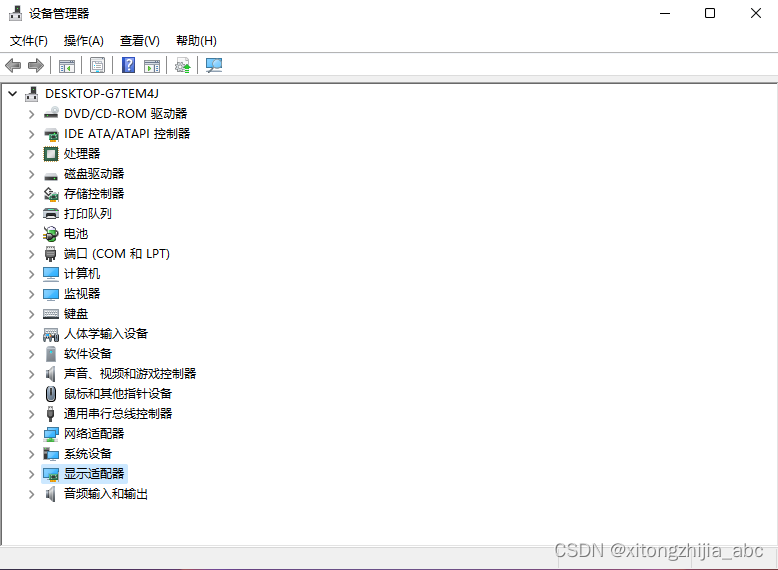Screen dimensions: 778x570
Task: Click the IDE ATA/ATAPI controller icon
Action: pos(51,134)
